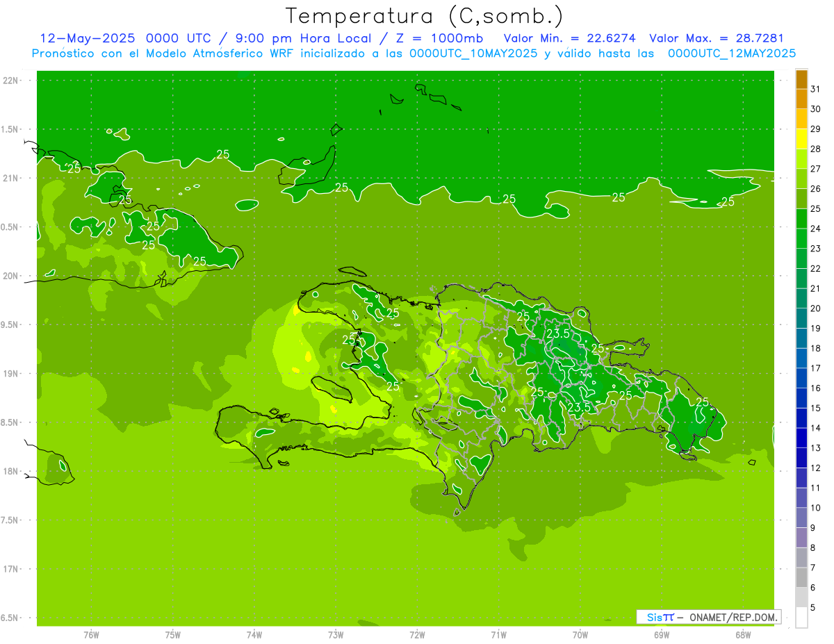Click the "ONAMET/REP.DOM." credit label
Viewport: 834px width, 644px height.
[733, 617]
